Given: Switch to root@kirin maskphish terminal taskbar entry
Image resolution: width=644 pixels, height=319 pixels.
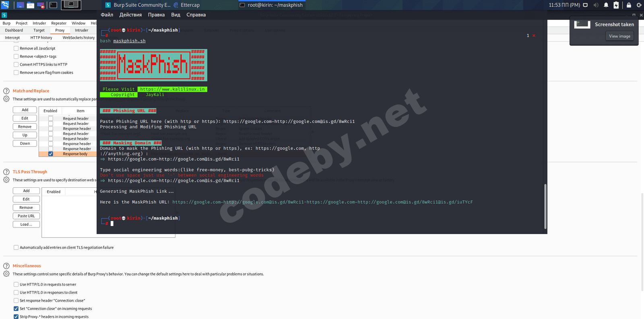Looking at the screenshot, I should (271, 5).
